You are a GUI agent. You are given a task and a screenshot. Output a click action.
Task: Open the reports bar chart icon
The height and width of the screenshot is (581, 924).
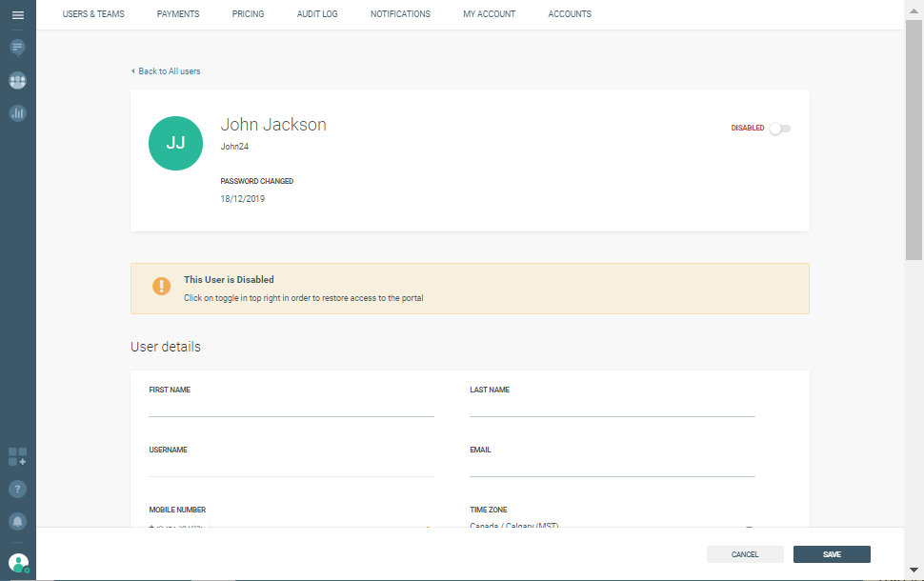[x=17, y=113]
